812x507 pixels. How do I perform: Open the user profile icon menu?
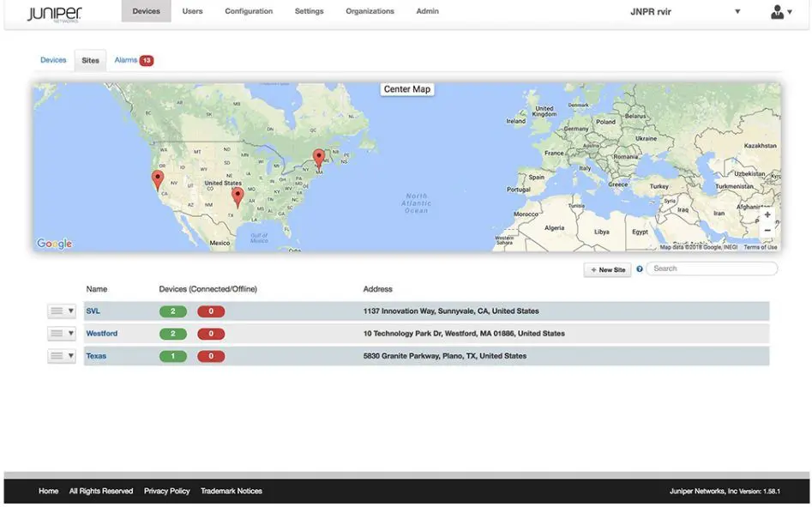(x=776, y=11)
